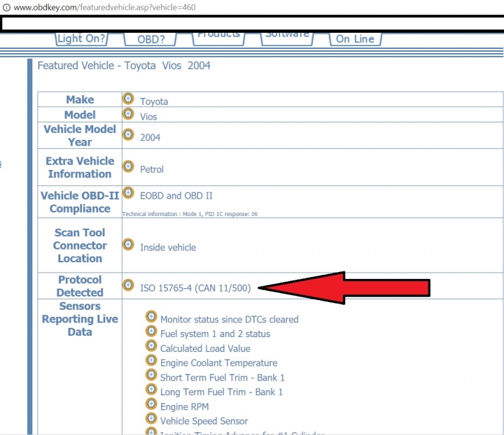Click icon beside Long Term Fuel Trim
This screenshot has width=504, height=435.
(151, 389)
